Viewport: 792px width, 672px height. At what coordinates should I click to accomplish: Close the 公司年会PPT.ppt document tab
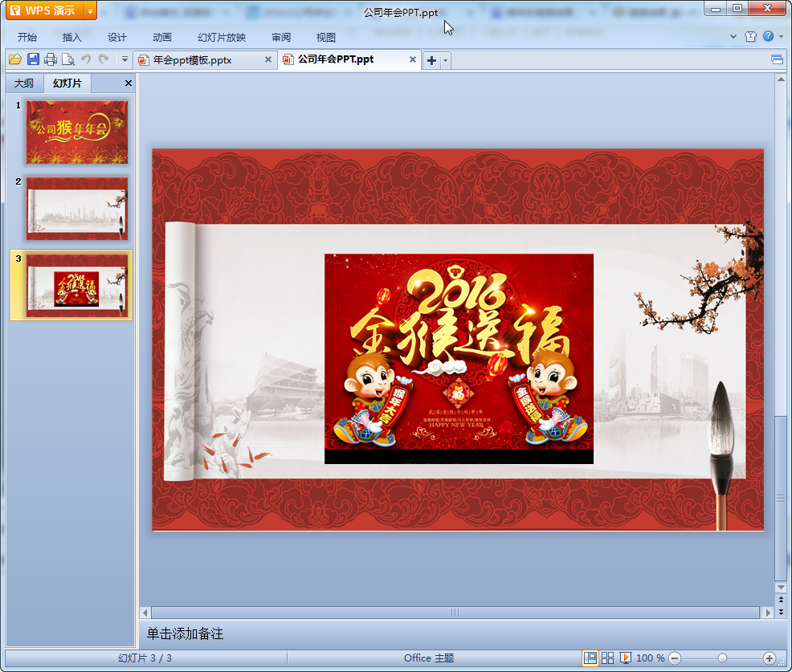click(x=413, y=59)
